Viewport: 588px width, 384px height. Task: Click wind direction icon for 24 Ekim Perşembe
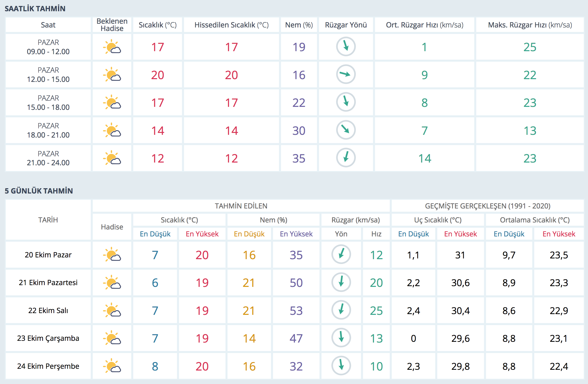click(x=341, y=366)
